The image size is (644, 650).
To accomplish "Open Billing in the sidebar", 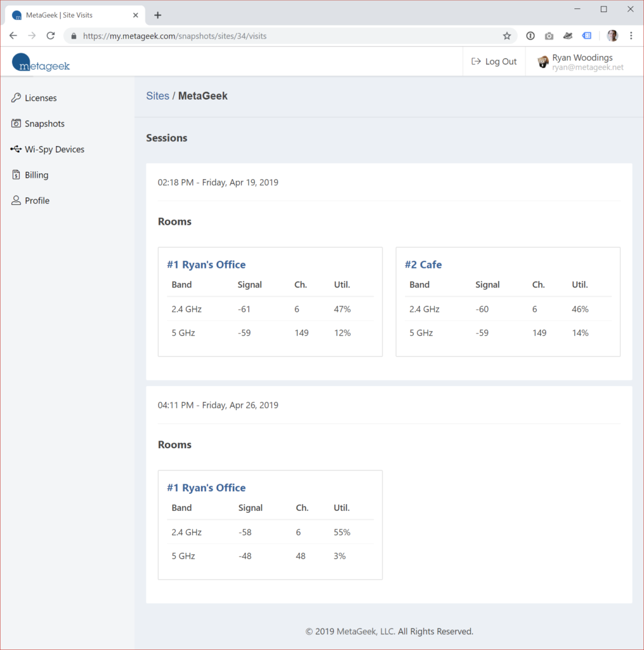I will pos(36,175).
